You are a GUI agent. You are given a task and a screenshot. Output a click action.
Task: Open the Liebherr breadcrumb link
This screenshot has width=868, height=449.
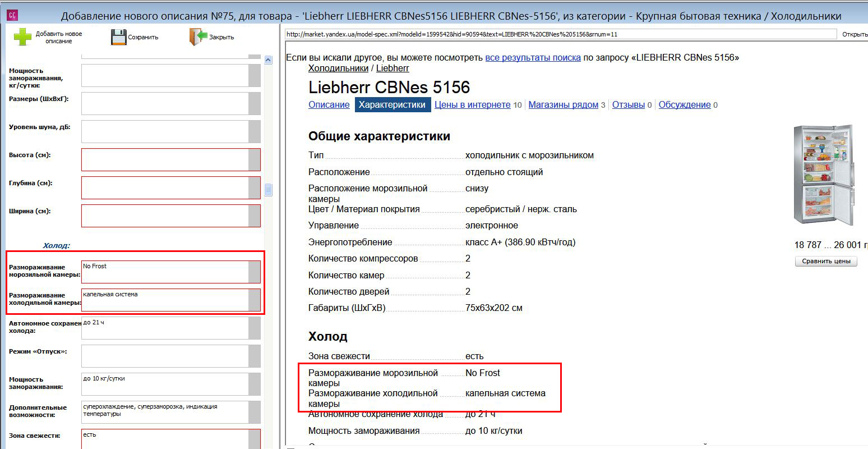point(393,68)
